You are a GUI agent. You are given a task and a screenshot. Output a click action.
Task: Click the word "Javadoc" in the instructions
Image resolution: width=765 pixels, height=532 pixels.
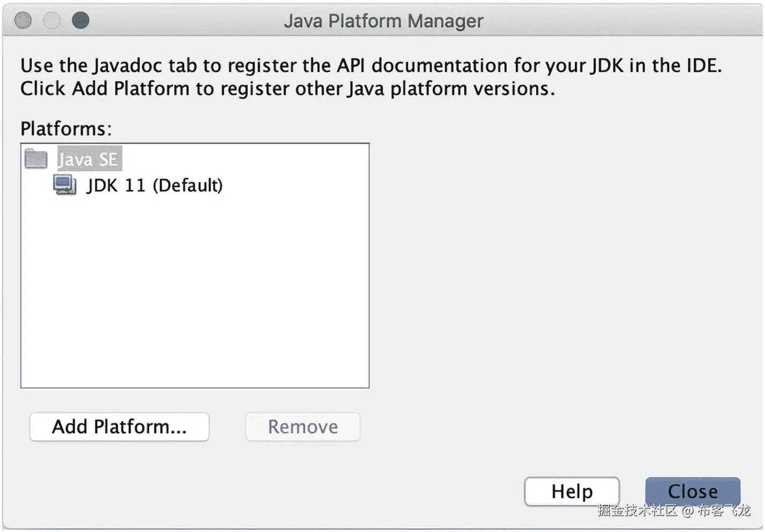pyautogui.click(x=127, y=65)
